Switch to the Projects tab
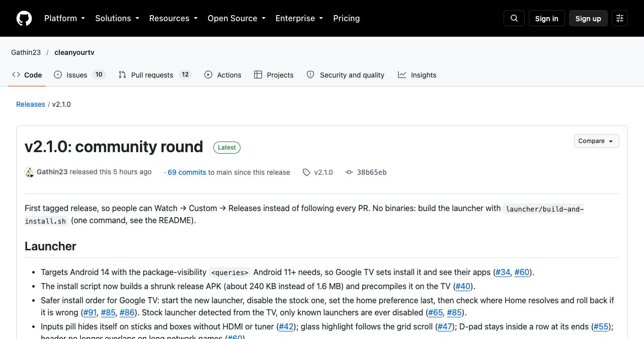 [274, 75]
